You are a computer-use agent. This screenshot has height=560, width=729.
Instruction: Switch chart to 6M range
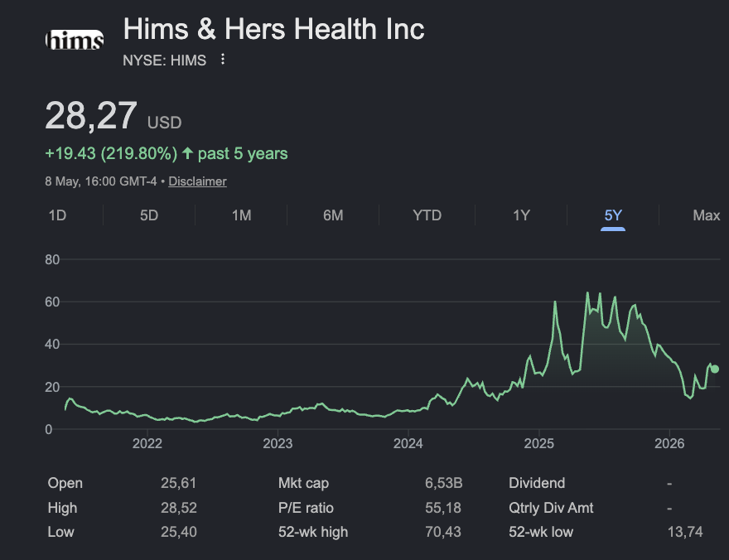[x=333, y=215]
